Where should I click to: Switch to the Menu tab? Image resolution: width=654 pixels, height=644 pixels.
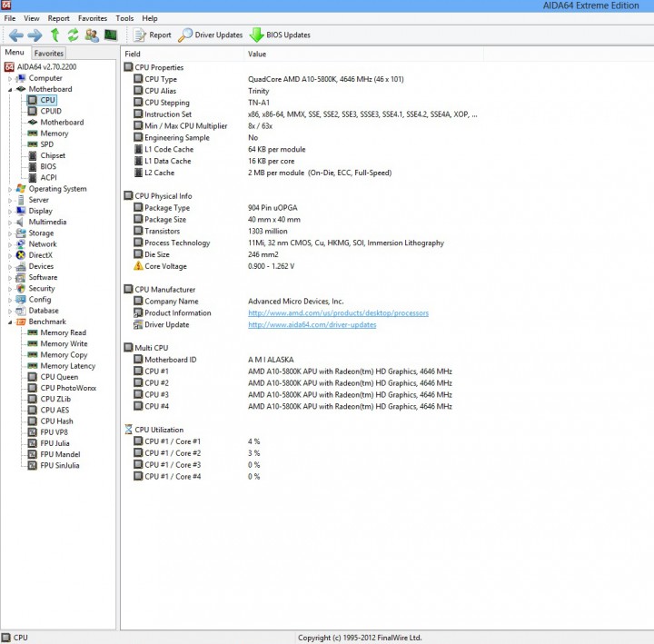tap(15, 52)
